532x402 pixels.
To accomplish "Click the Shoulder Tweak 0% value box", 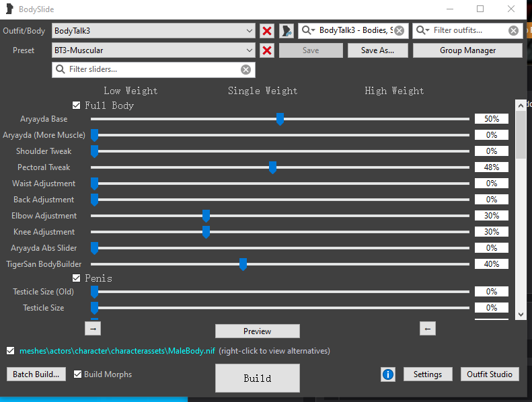I will click(x=491, y=151).
